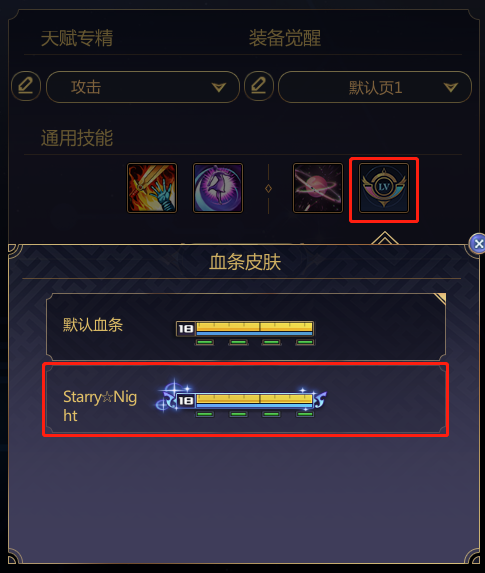Click the arrow of the 攻击 dropdown
Viewport: 485px width, 573px height.
click(x=219, y=87)
